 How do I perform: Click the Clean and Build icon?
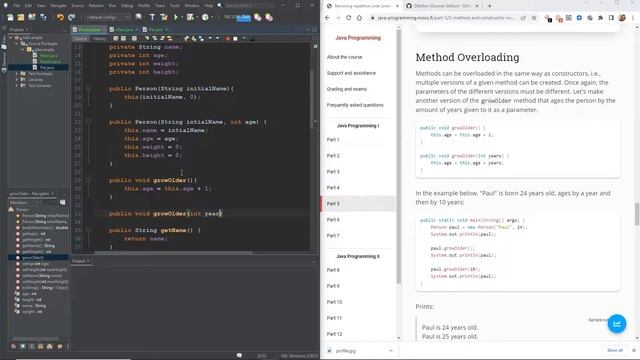[164, 17]
